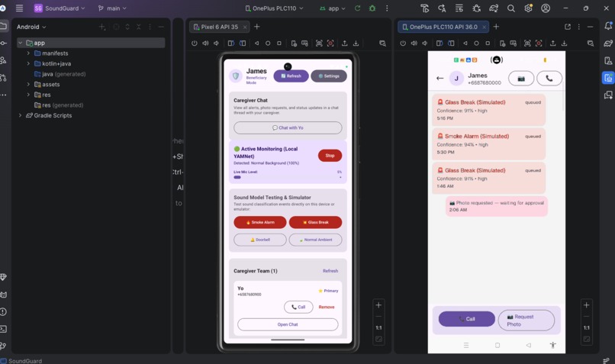Tap Normal Ambient simulator button
Screen dimensions: 615x364
315,240
